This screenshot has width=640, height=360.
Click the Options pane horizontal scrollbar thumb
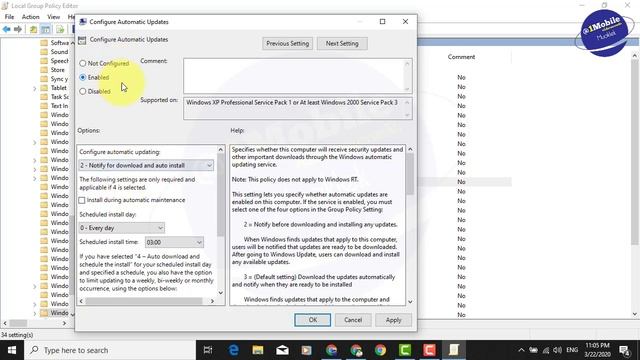click(144, 301)
